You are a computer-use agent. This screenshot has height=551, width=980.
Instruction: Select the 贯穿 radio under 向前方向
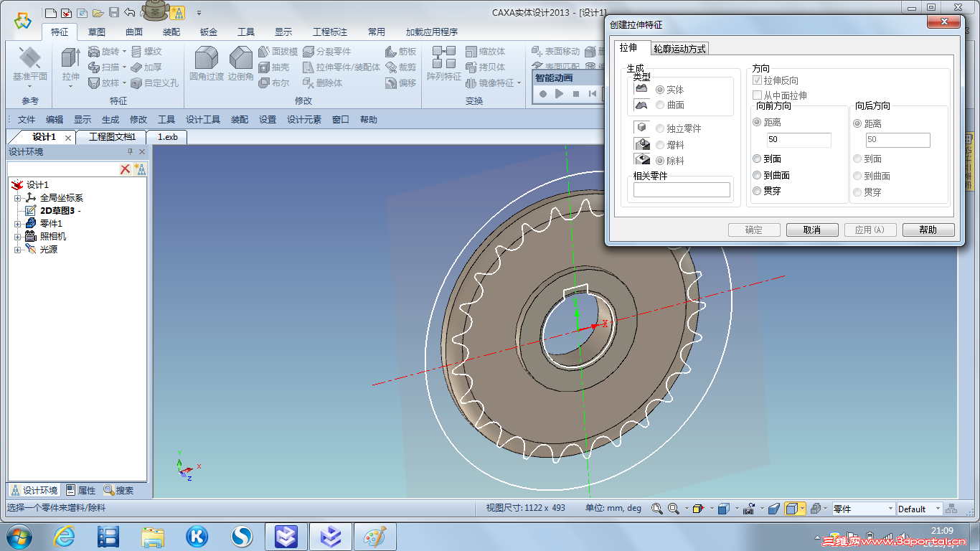pos(757,191)
